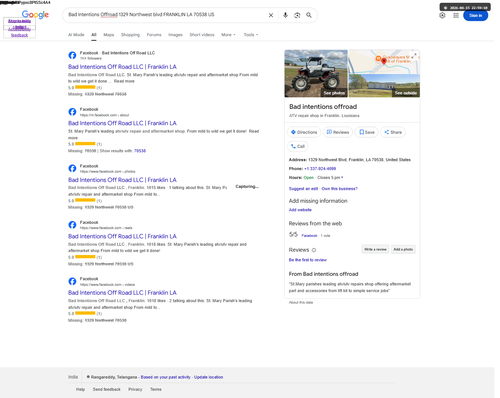Click the Sign in button
The image size is (500, 398).
[x=476, y=15]
